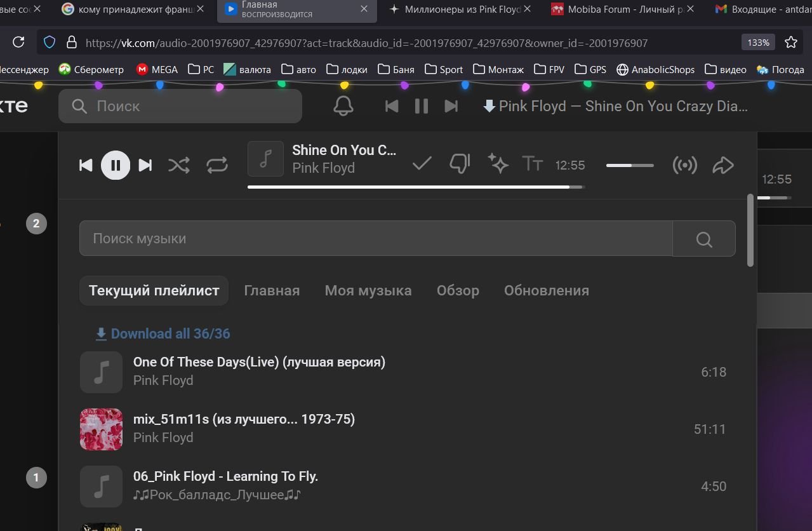Adjust the volume slider
The width and height of the screenshot is (812, 531).
point(629,165)
